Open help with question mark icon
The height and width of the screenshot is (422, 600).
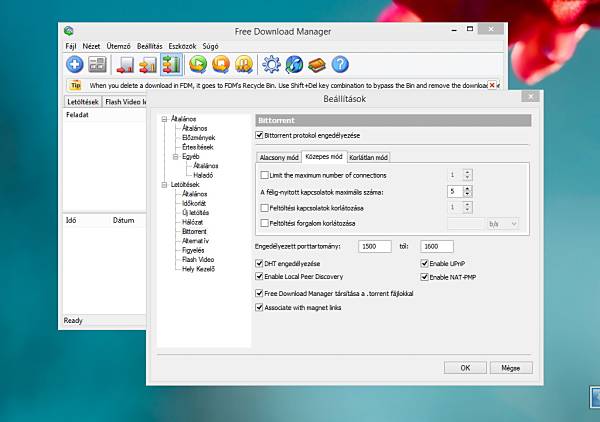[340, 64]
